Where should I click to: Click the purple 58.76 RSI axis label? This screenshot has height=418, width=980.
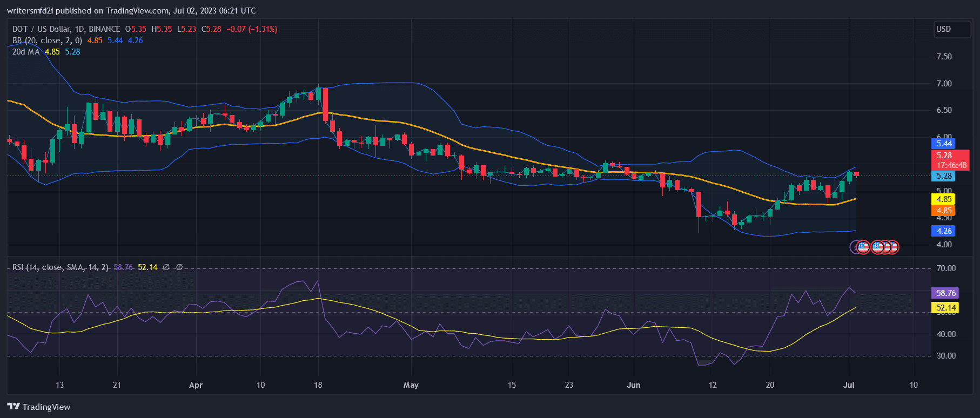[x=945, y=293]
